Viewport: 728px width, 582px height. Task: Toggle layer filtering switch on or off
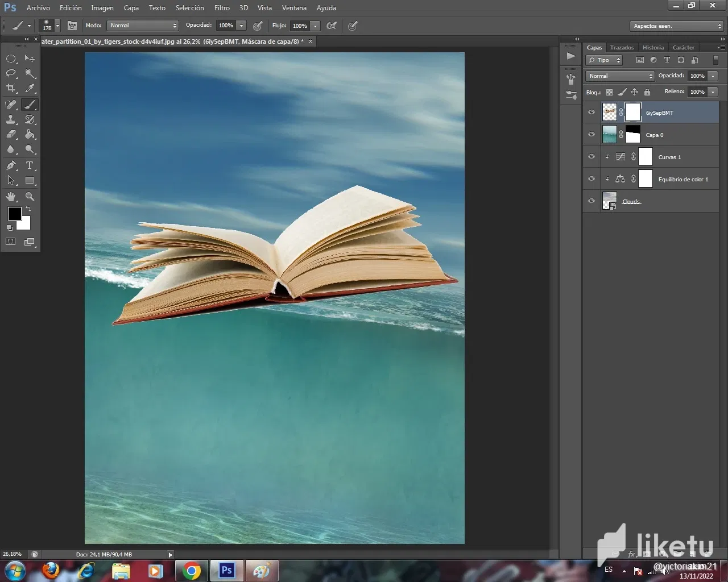coord(715,60)
